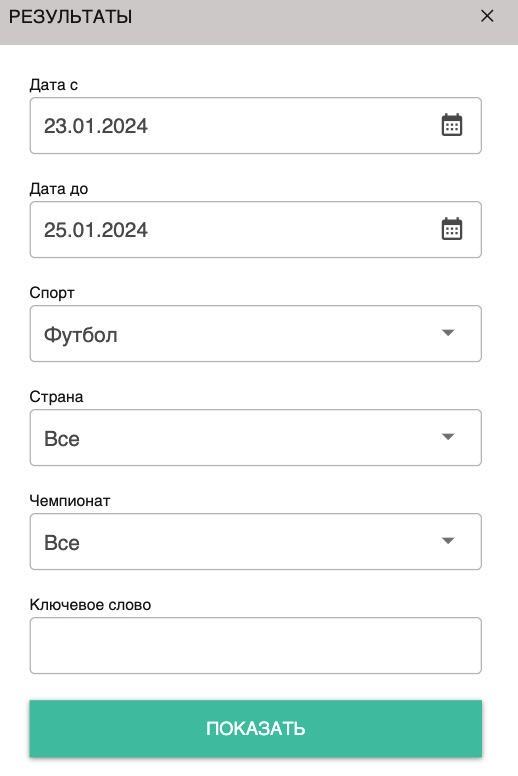Click the 'Чемпионат' field label
The height and width of the screenshot is (776, 518).
coord(70,501)
